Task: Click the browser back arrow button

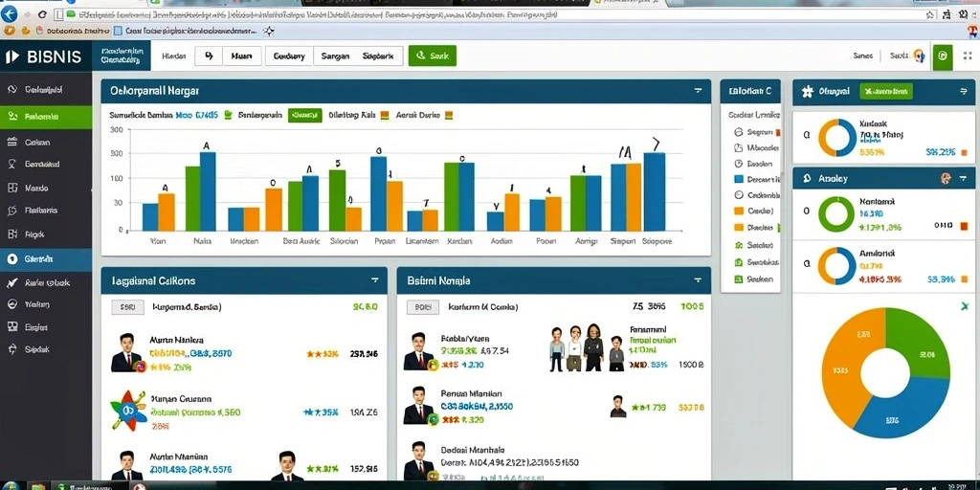Action: tap(9, 13)
